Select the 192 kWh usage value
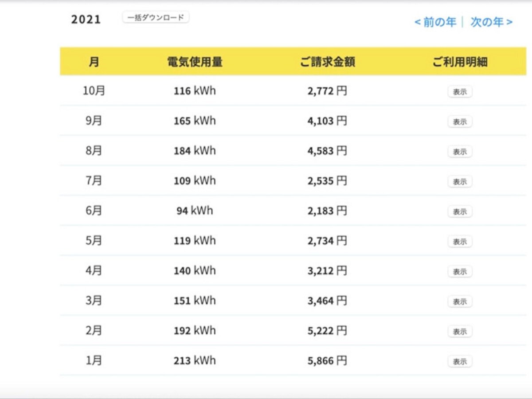The image size is (532, 399). [x=195, y=331]
